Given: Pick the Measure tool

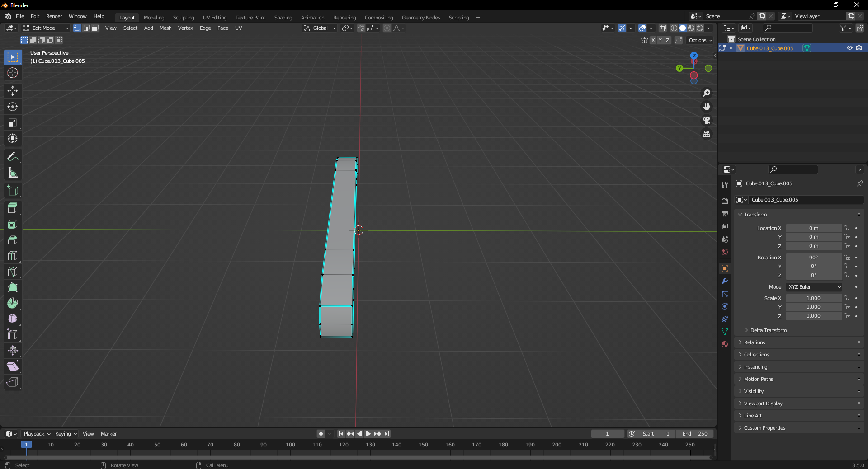Looking at the screenshot, I should tap(12, 172).
